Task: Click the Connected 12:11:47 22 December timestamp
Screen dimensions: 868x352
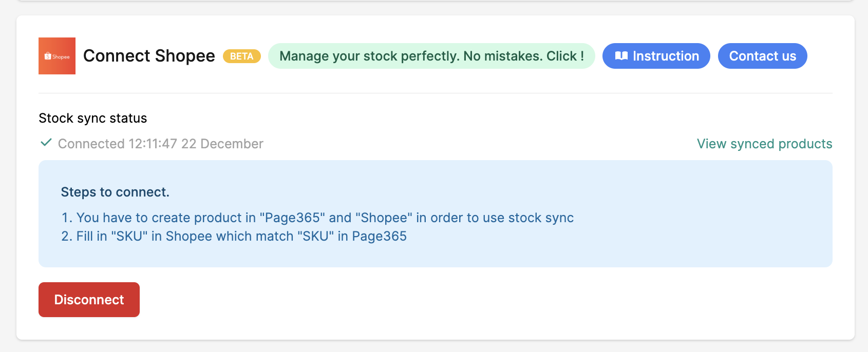Action: [161, 144]
